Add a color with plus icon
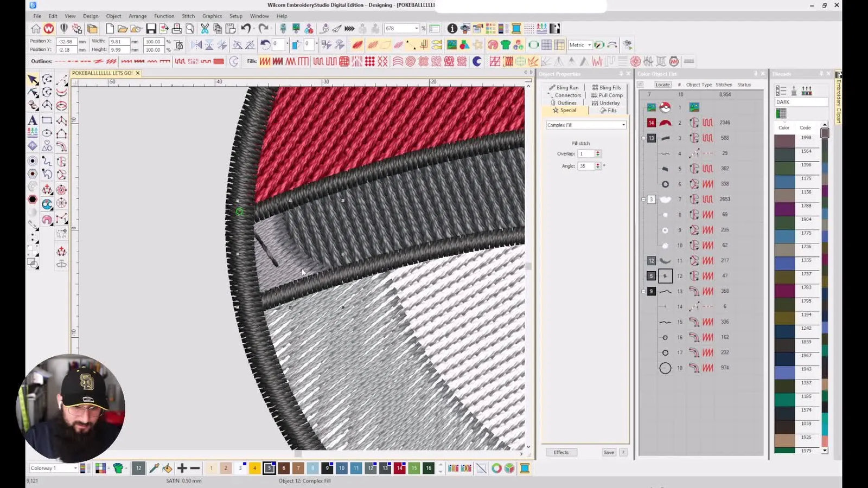Viewport: 868px width, 488px height. (182, 468)
